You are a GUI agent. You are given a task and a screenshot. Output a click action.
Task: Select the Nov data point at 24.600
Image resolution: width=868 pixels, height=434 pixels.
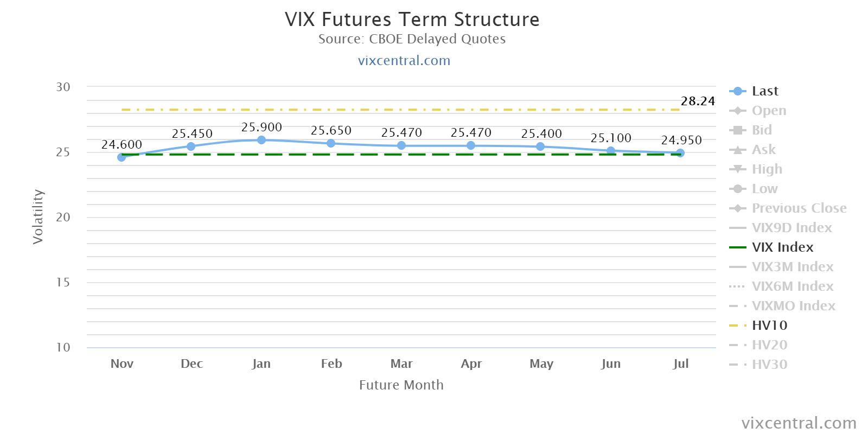tap(122, 157)
